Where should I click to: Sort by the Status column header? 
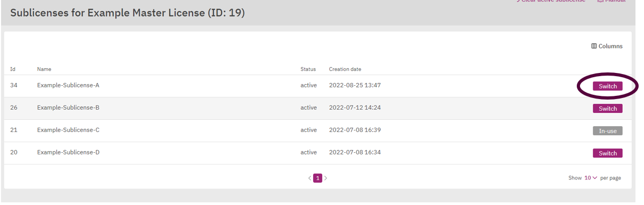308,69
